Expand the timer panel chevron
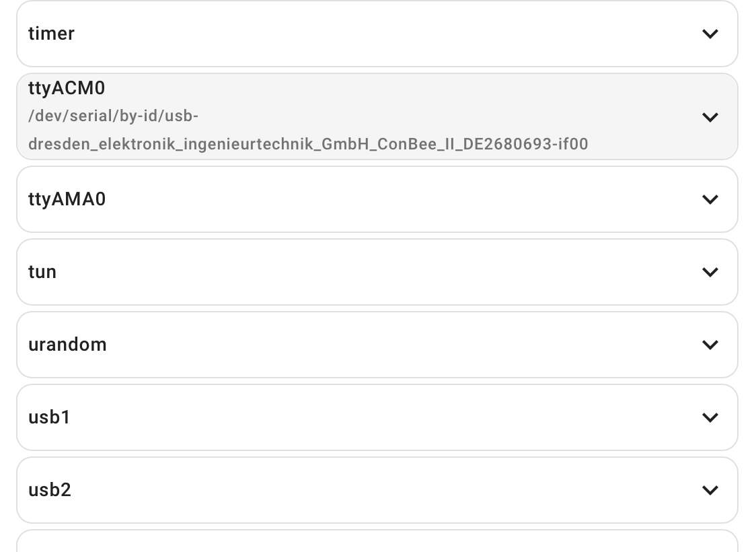Viewport: 756px width, 552px height. pyautogui.click(x=710, y=34)
